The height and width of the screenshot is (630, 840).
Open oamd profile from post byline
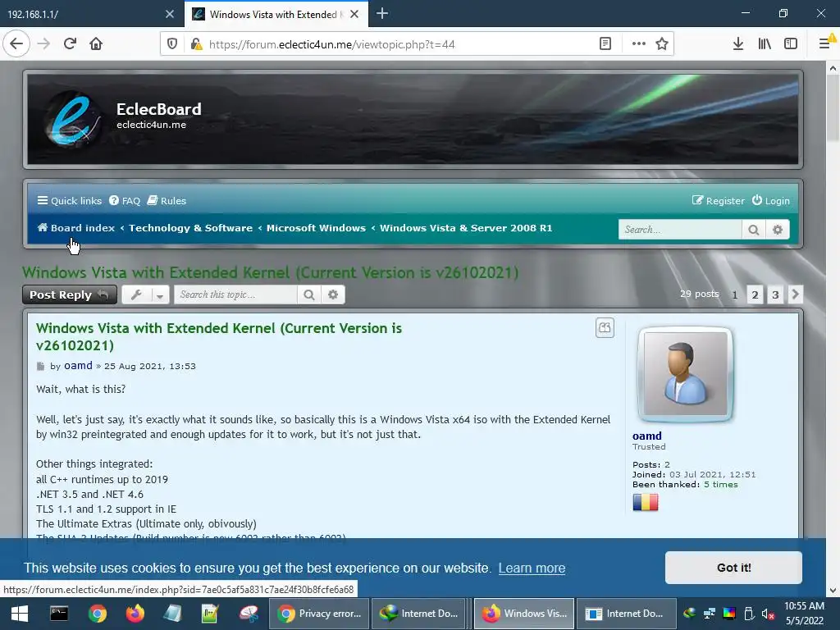pyautogui.click(x=78, y=366)
